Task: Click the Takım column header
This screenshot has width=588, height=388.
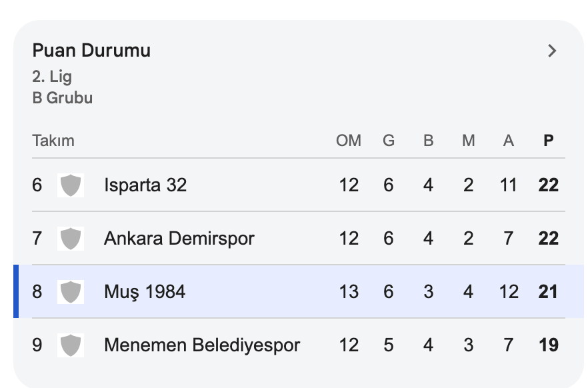Action: click(x=53, y=141)
